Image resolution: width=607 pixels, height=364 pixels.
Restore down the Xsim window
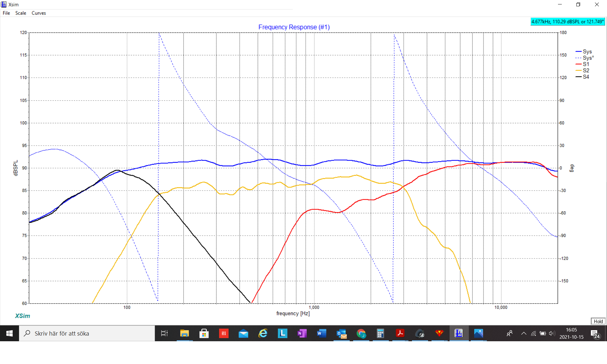tap(578, 4)
